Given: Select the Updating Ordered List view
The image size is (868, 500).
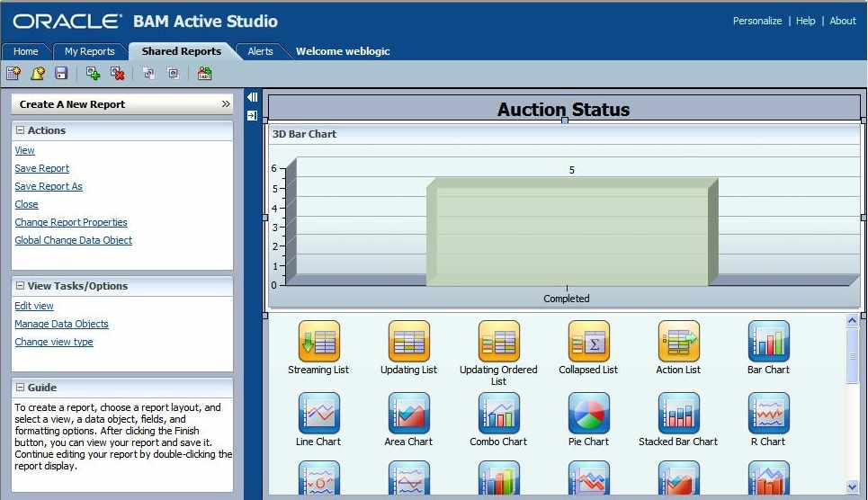Looking at the screenshot, I should pos(498,353).
